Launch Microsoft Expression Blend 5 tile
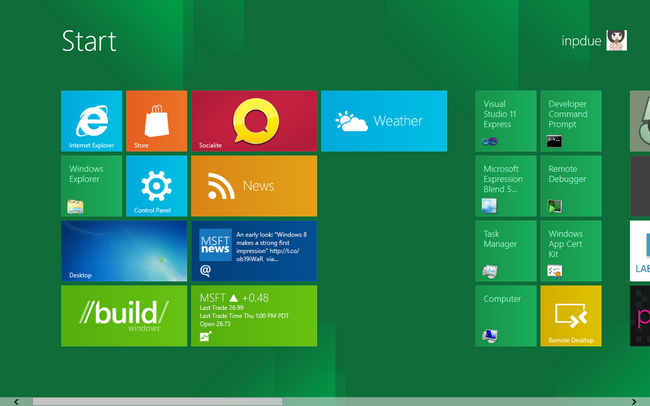 point(506,186)
